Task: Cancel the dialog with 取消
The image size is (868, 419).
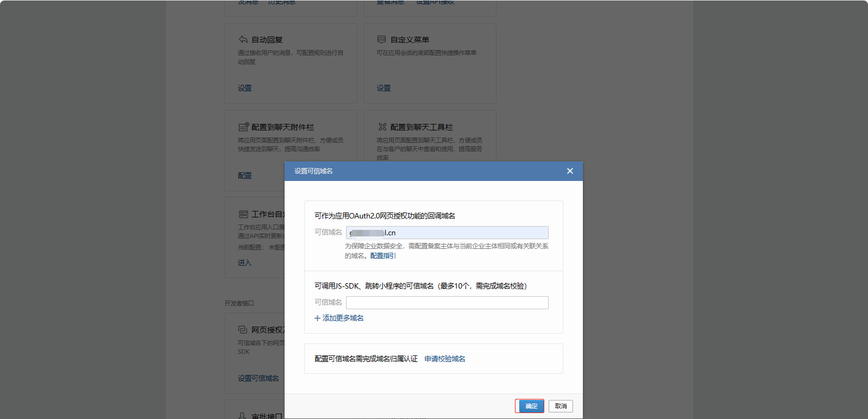Action: (561, 406)
